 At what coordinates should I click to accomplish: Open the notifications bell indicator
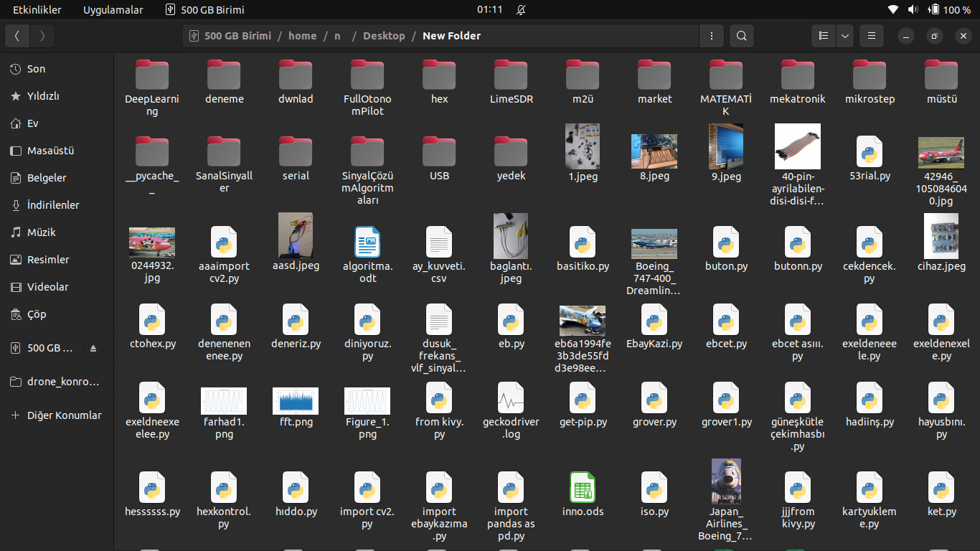[521, 10]
